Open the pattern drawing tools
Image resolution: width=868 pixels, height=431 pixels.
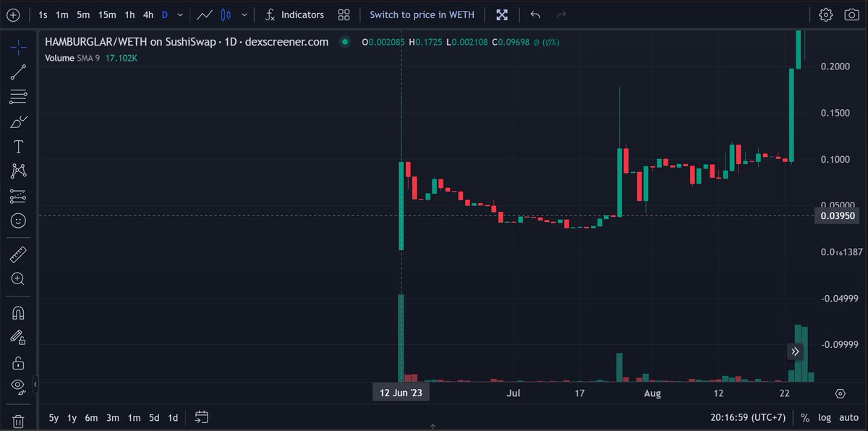click(x=19, y=171)
